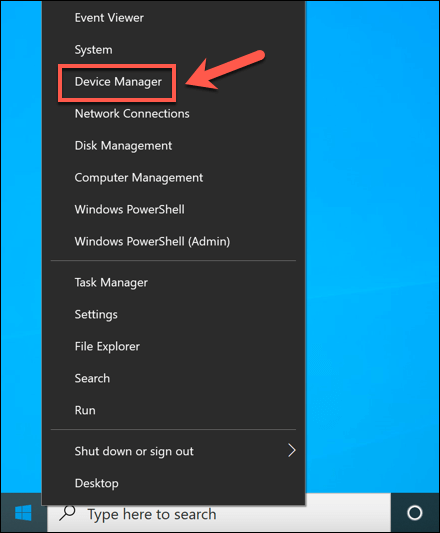Open Computer Management

point(173,177)
